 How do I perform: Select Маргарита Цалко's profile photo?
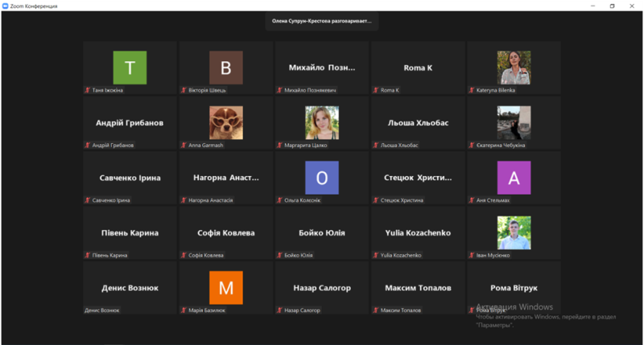(322, 123)
